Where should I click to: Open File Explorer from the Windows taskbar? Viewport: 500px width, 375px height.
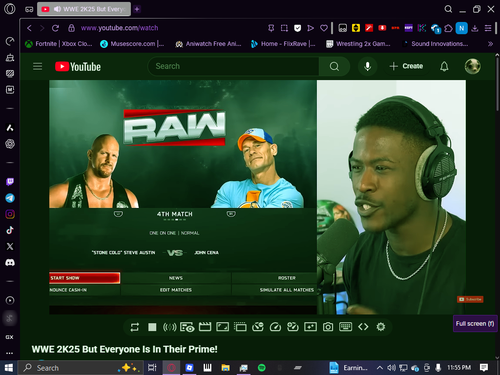(x=226, y=368)
